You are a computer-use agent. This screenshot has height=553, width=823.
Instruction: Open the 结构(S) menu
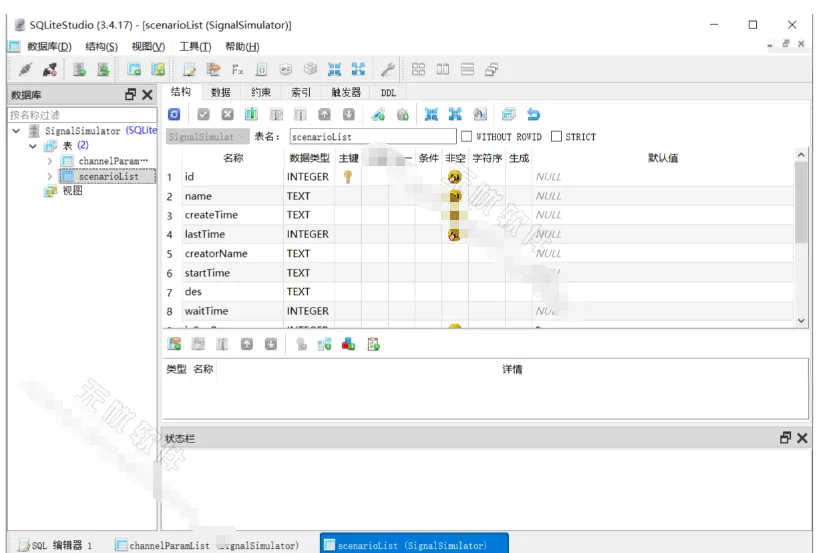pos(101,47)
